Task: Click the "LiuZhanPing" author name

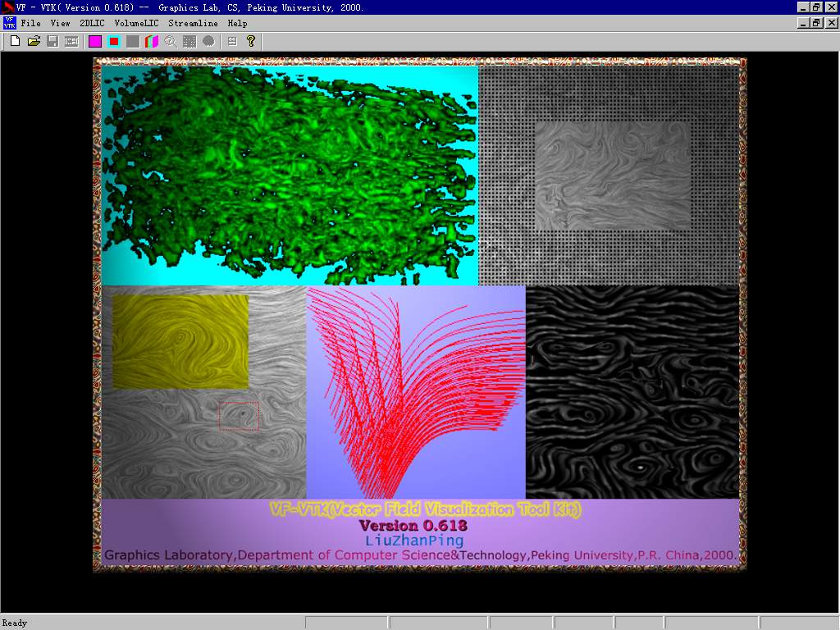Action: click(x=414, y=540)
